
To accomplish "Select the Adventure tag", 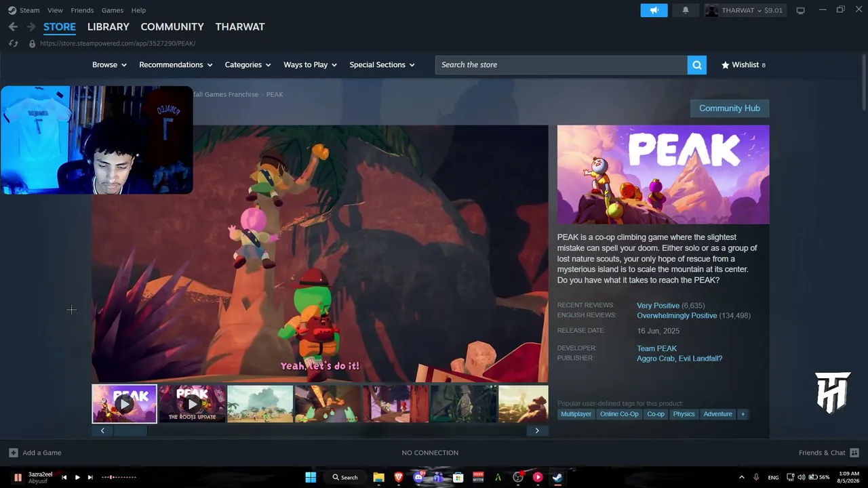I will (717, 414).
